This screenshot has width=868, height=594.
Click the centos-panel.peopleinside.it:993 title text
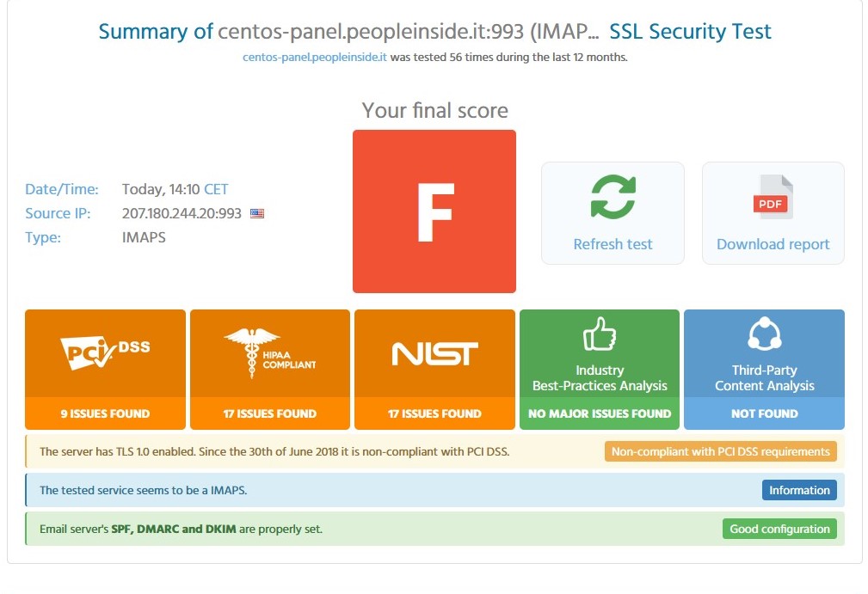[371, 32]
